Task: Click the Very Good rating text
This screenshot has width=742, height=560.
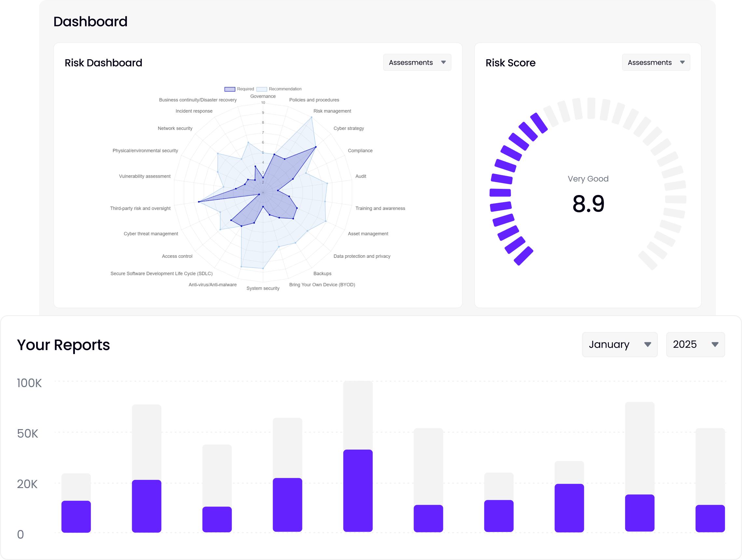Action: click(x=588, y=178)
